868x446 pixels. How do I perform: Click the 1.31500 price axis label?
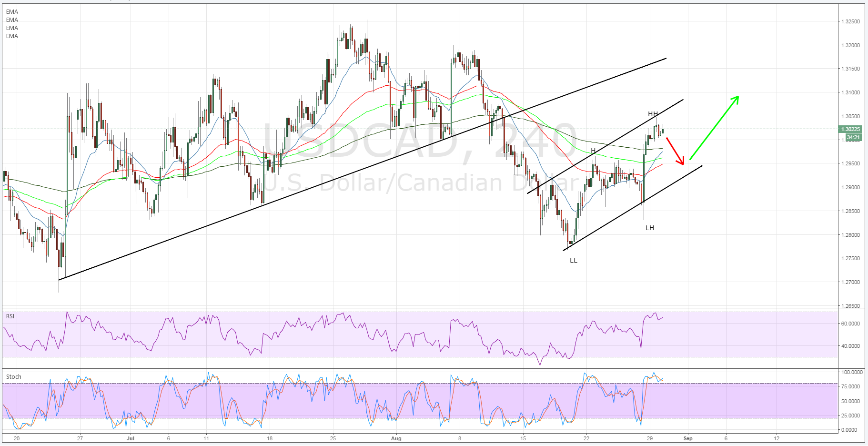(x=850, y=69)
